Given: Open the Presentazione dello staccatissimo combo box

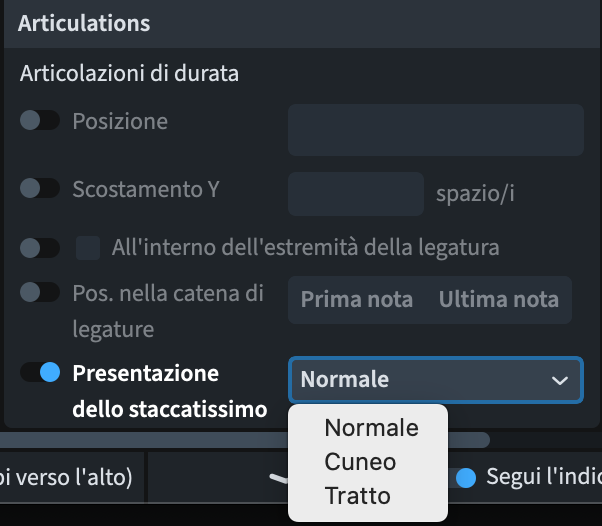Looking at the screenshot, I should click(x=436, y=380).
